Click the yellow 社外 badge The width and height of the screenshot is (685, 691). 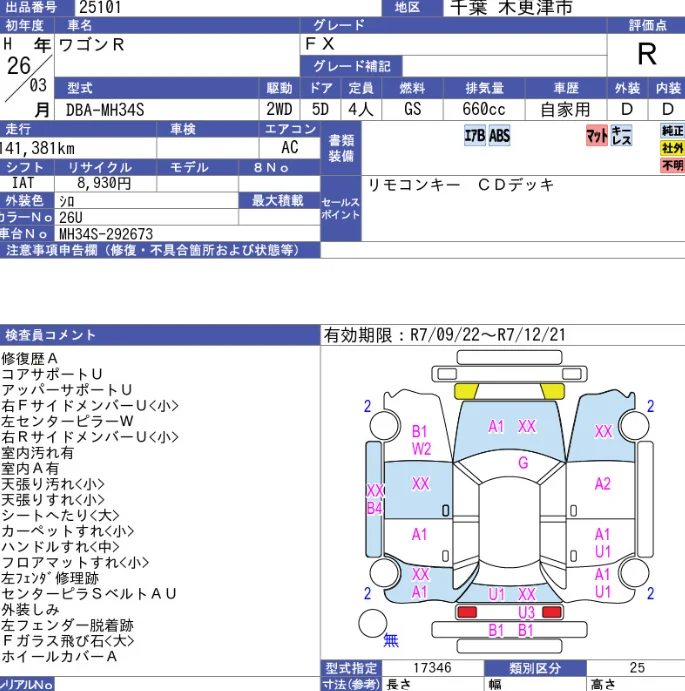click(672, 148)
